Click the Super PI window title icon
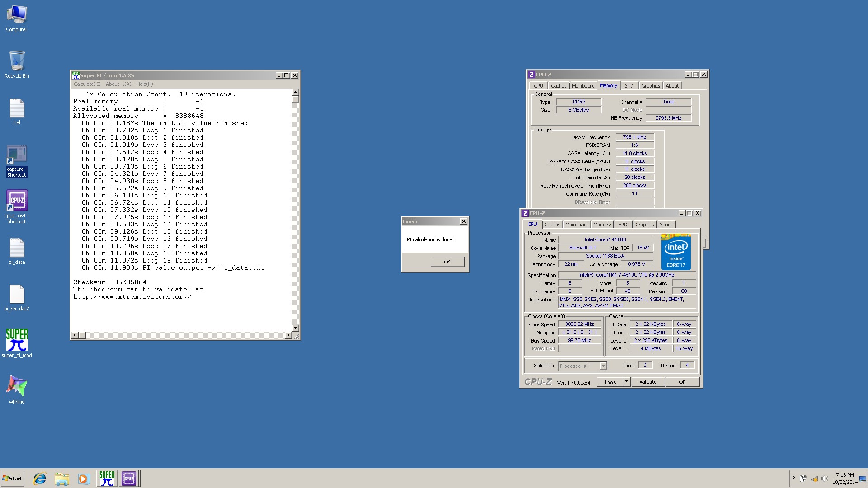This screenshot has height=488, width=868. [75, 75]
